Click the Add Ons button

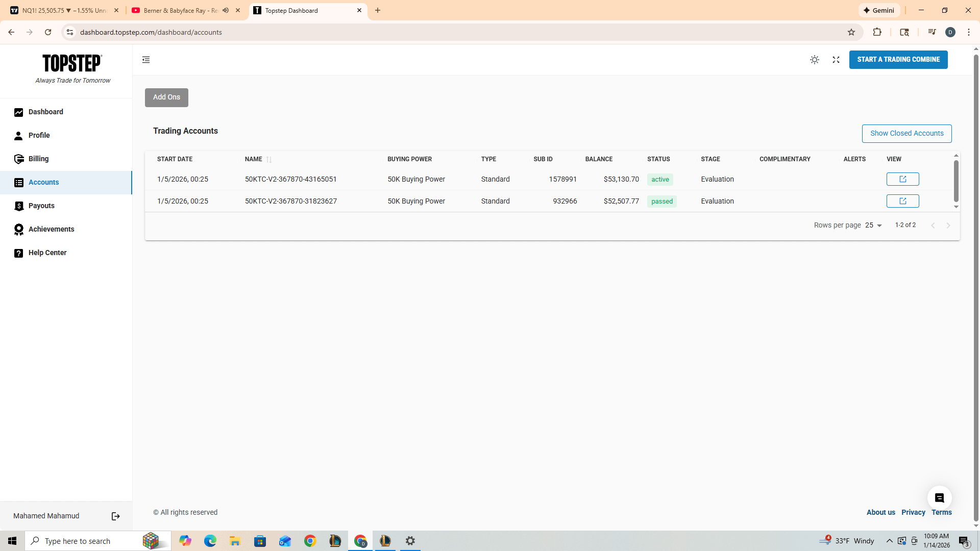(166, 97)
